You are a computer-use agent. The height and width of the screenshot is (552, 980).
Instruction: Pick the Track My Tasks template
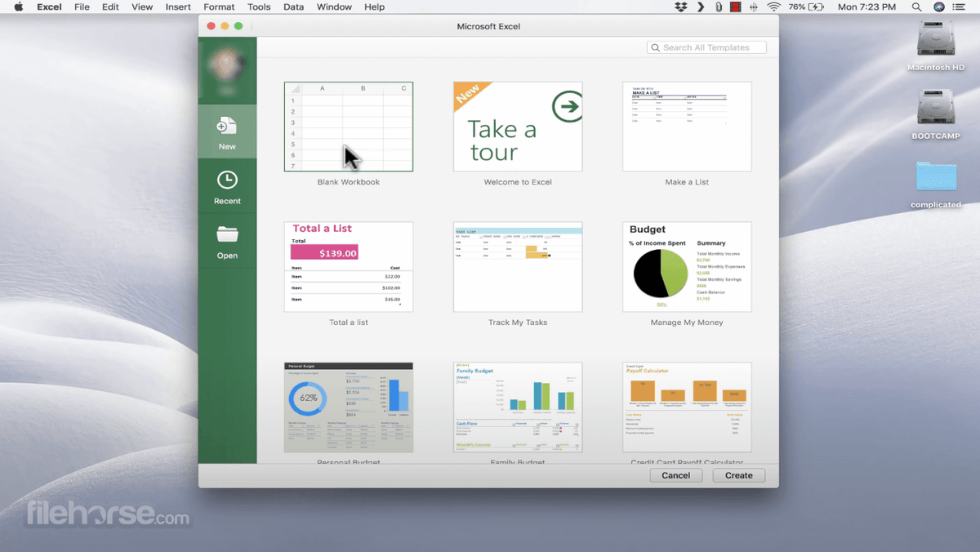(x=518, y=267)
